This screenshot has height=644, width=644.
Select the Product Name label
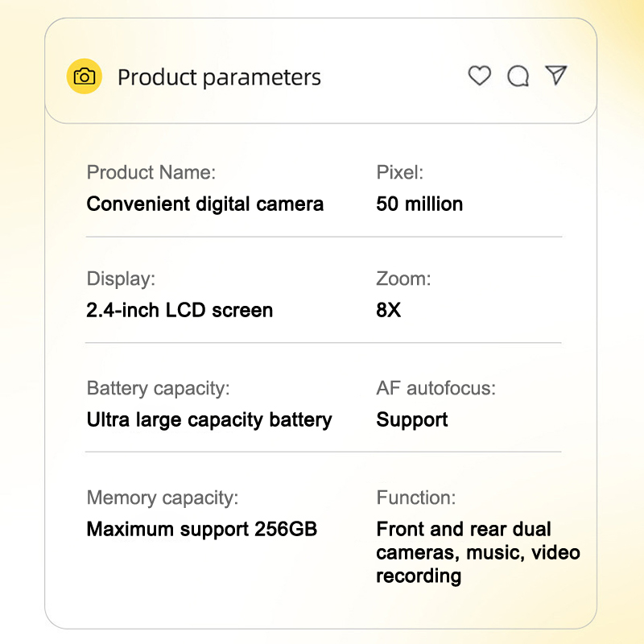click(x=151, y=172)
